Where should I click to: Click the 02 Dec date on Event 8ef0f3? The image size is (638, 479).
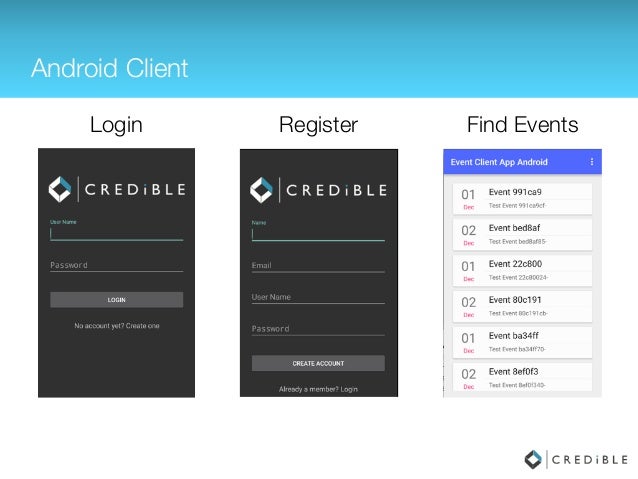point(468,378)
